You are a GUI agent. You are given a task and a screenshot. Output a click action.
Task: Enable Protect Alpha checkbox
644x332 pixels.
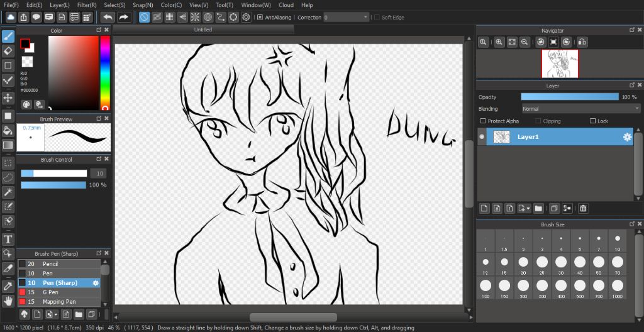point(483,121)
